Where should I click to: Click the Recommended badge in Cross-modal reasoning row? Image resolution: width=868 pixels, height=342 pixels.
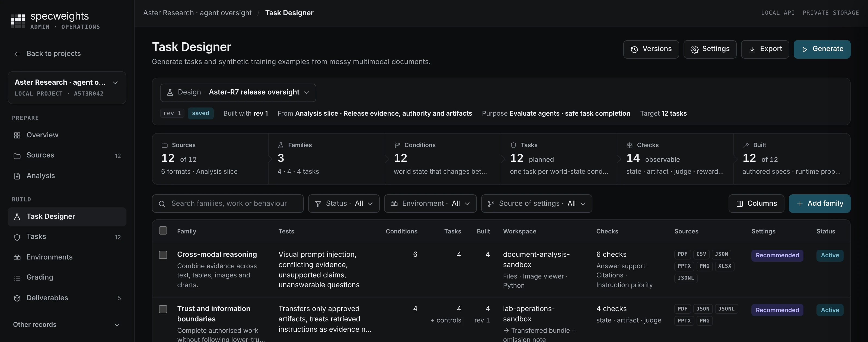pyautogui.click(x=777, y=255)
